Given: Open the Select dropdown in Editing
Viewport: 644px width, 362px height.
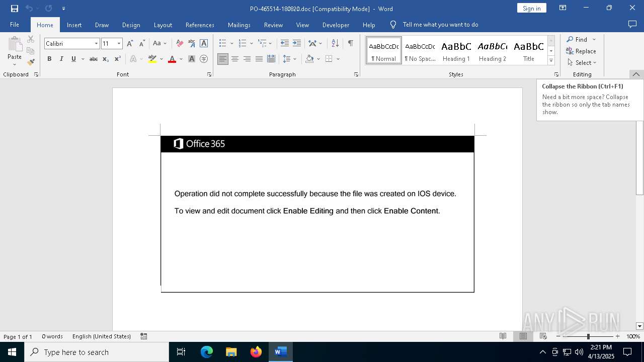Looking at the screenshot, I should tap(582, 63).
